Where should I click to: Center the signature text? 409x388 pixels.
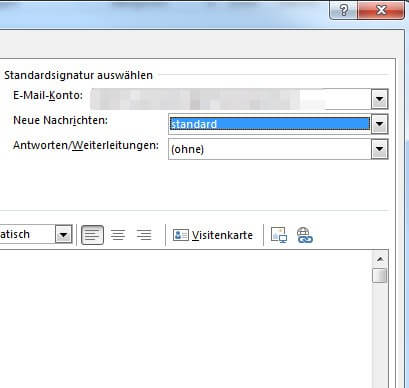coord(118,235)
